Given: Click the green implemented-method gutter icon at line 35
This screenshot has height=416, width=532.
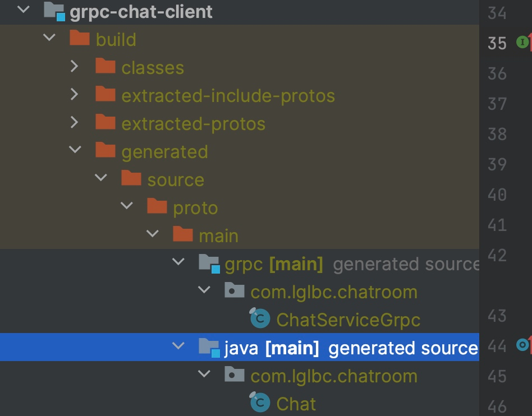Looking at the screenshot, I should tap(522, 42).
